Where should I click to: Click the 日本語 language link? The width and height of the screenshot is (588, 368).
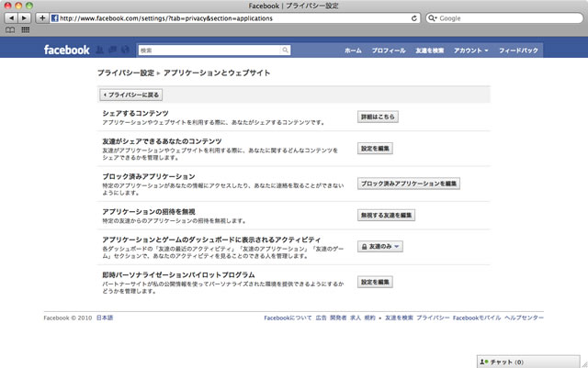coord(105,318)
